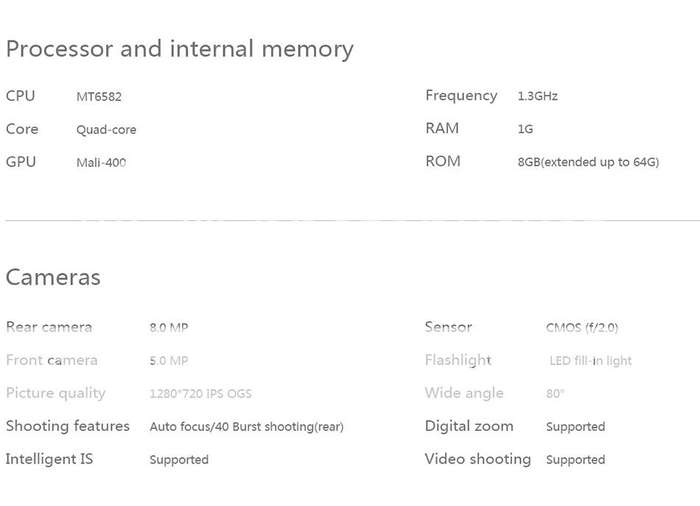This screenshot has width=700, height=506.
Task: Click the Processor and internal memory heading
Action: 179,49
